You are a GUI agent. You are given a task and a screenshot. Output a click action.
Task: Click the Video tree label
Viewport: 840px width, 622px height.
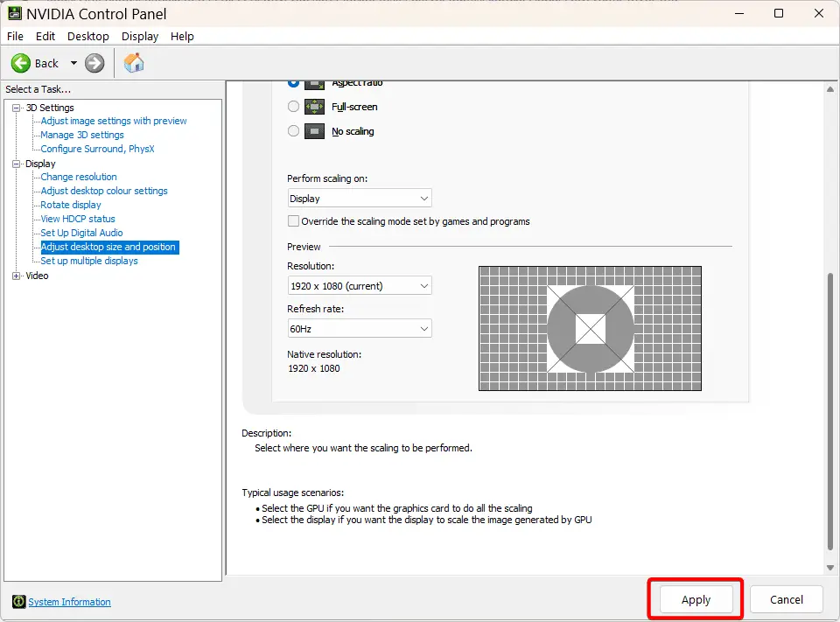(37, 276)
